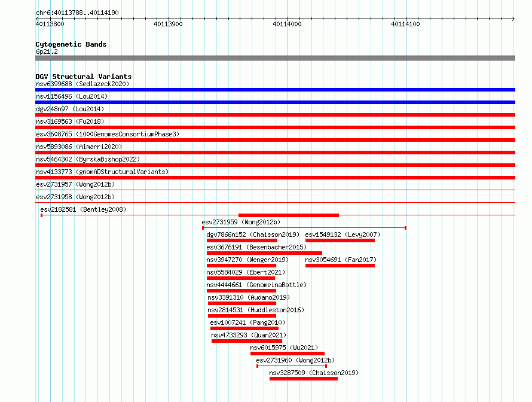532x402 pixels.
Task: Select the red bar under nsv3287509 (Chaisson2019)
Action: (x=304, y=379)
